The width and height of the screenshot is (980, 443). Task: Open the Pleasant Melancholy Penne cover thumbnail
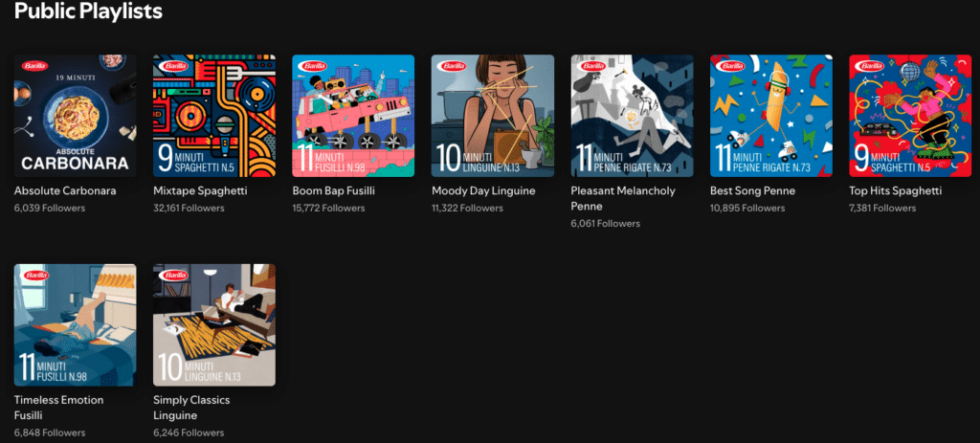(x=632, y=116)
